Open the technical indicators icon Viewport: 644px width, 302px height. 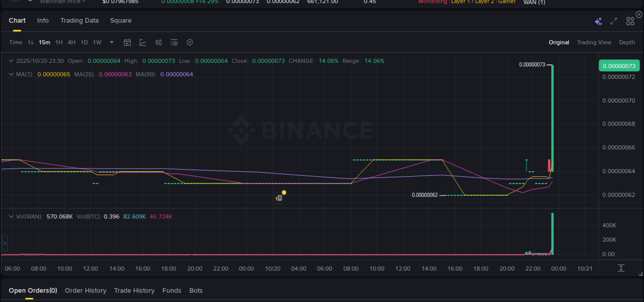[x=143, y=42]
